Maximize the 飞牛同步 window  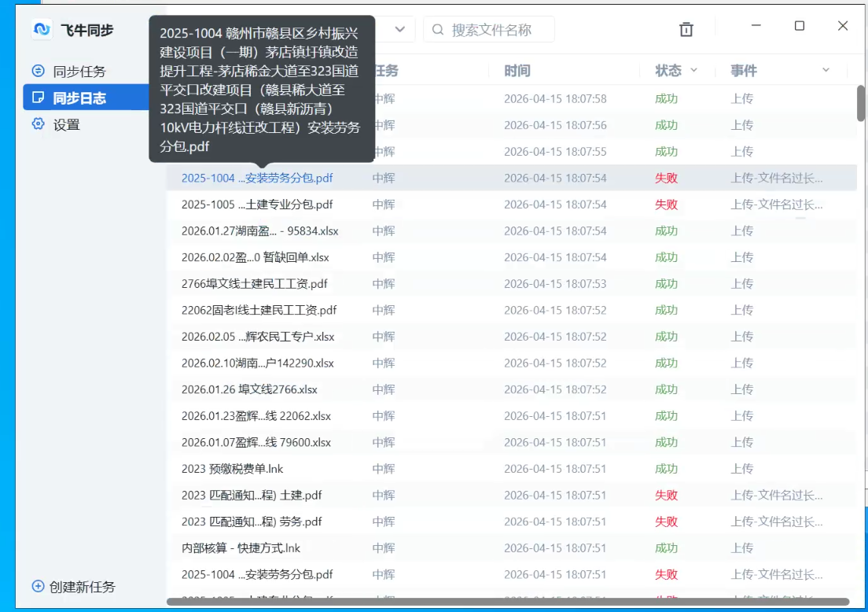click(800, 25)
